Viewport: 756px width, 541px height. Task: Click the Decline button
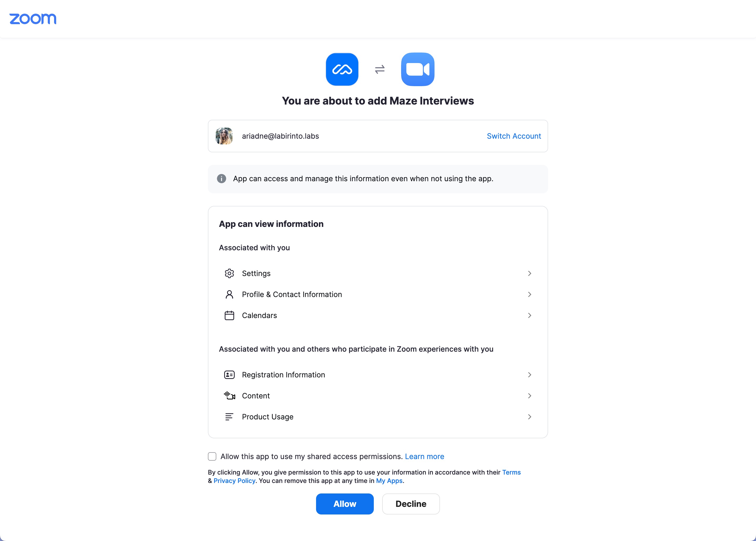411,504
